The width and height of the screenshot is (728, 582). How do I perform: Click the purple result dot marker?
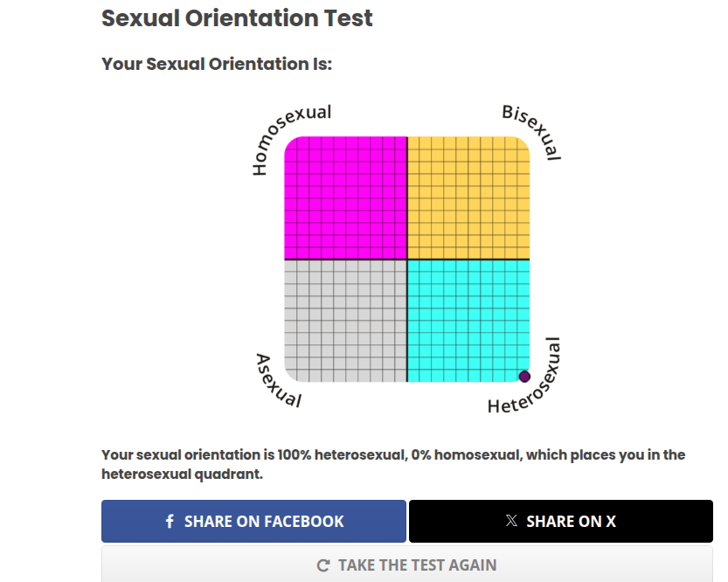(524, 377)
